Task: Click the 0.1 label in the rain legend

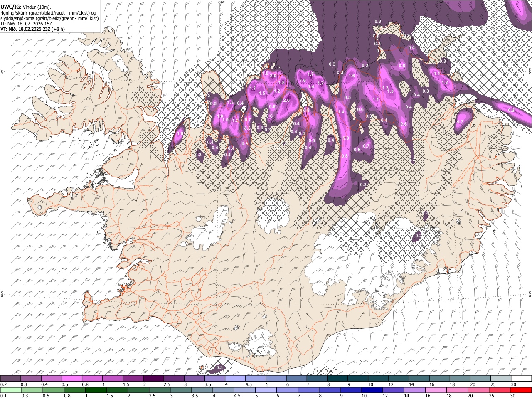Action: pyautogui.click(x=2, y=396)
